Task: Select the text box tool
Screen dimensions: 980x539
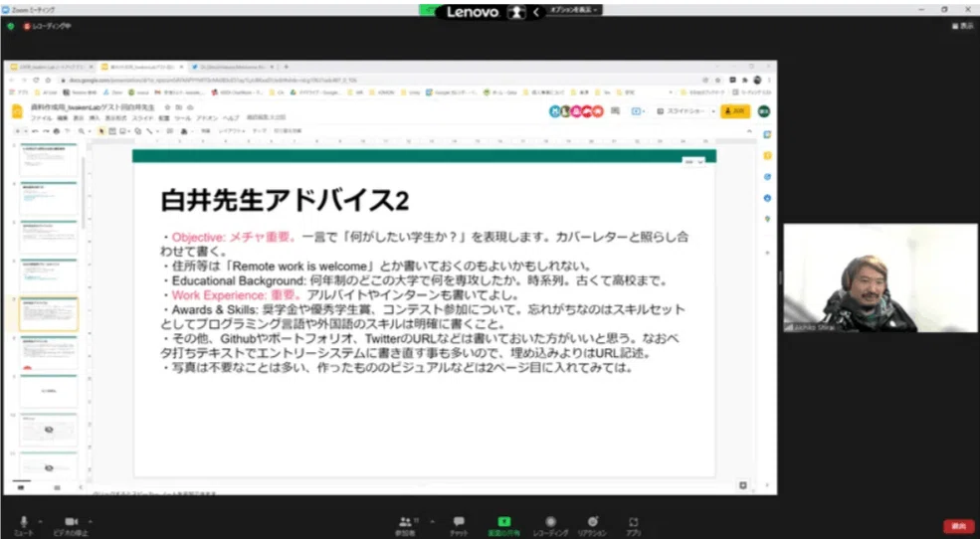Action: click(112, 131)
